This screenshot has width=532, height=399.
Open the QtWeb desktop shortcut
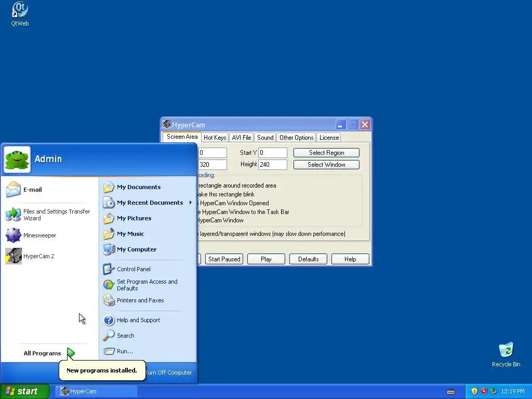pos(20,14)
